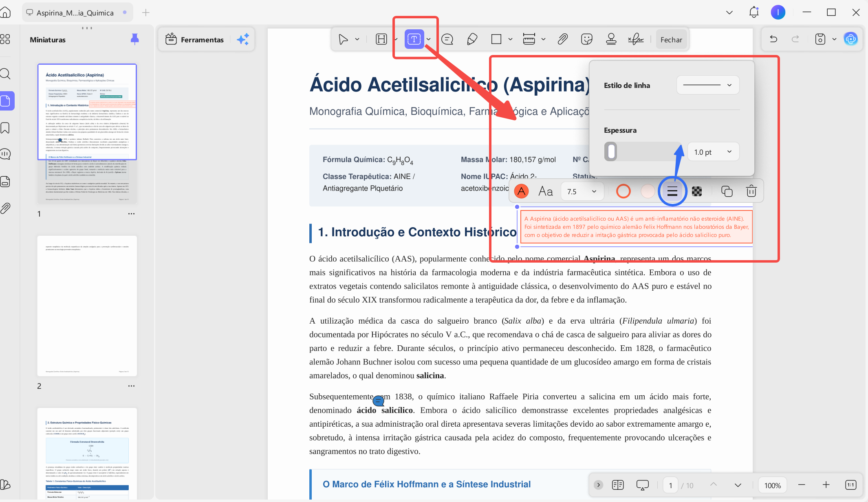Save the document
Image resolution: width=868 pixels, height=502 pixels.
[820, 39]
